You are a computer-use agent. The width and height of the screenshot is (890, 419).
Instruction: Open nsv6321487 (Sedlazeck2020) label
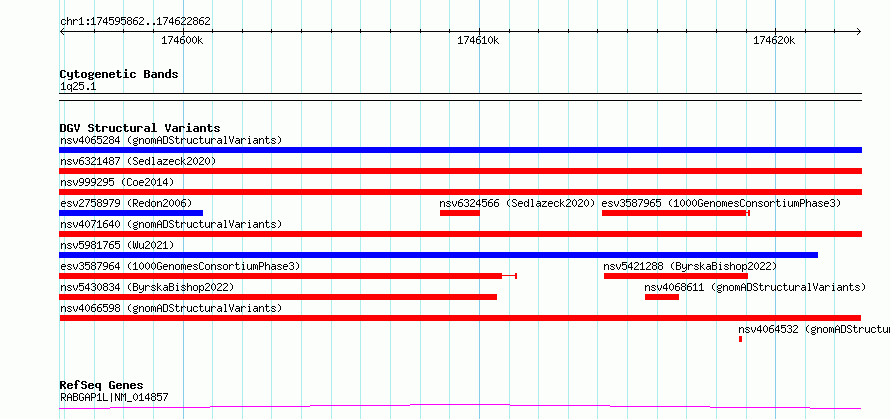point(138,161)
